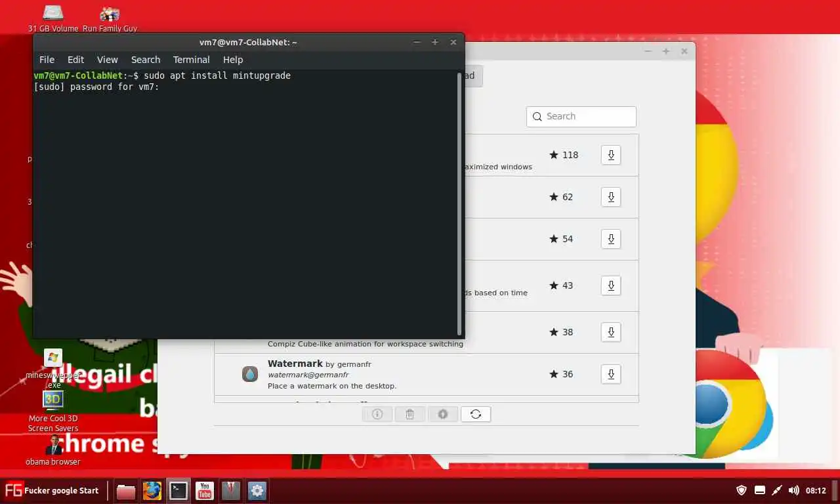Open the YouTube taskbar launcher
This screenshot has width=840, height=504.
point(205,491)
